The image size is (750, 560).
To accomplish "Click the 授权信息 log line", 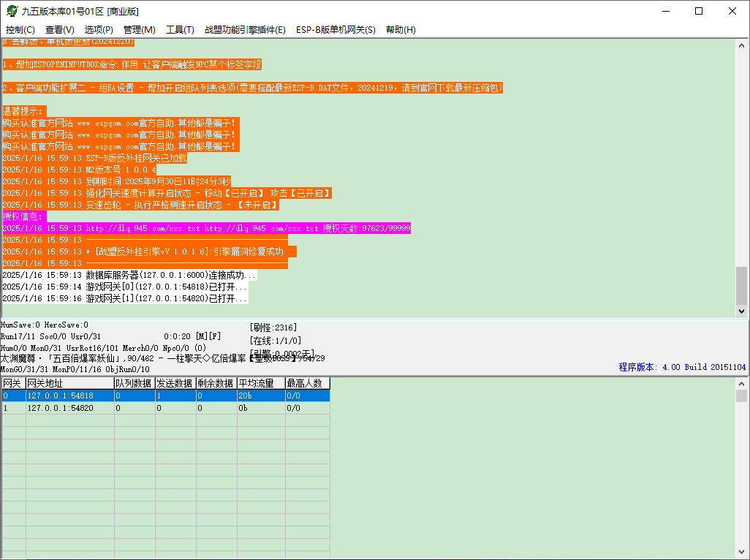I will 24,216.
